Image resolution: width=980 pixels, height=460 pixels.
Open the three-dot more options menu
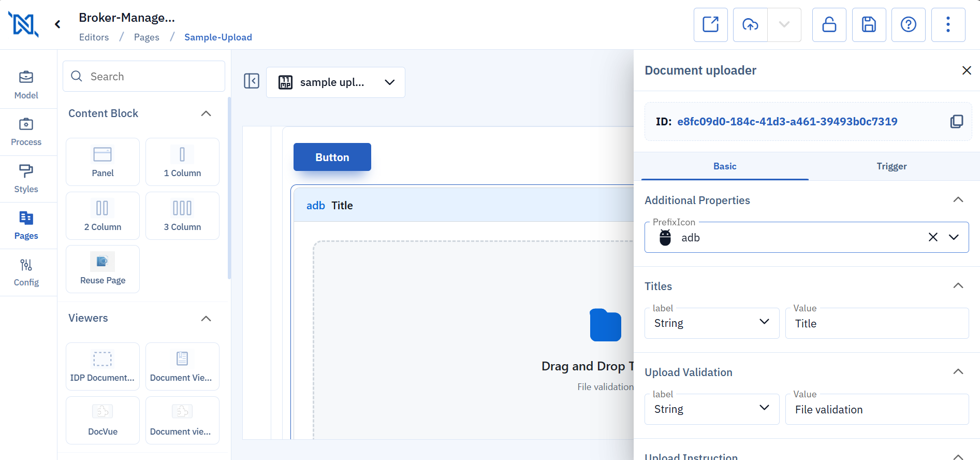(x=948, y=25)
